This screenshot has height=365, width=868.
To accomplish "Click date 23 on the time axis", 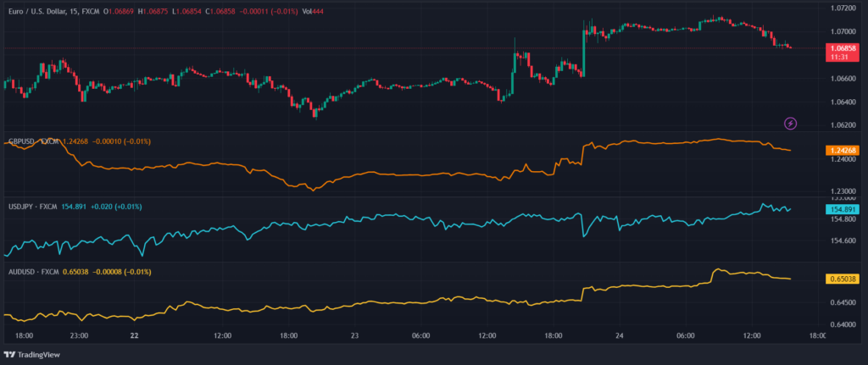I will [355, 335].
